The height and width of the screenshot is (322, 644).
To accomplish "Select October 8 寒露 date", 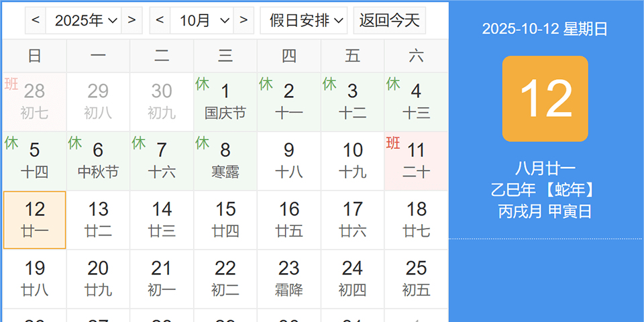I will [x=225, y=161].
